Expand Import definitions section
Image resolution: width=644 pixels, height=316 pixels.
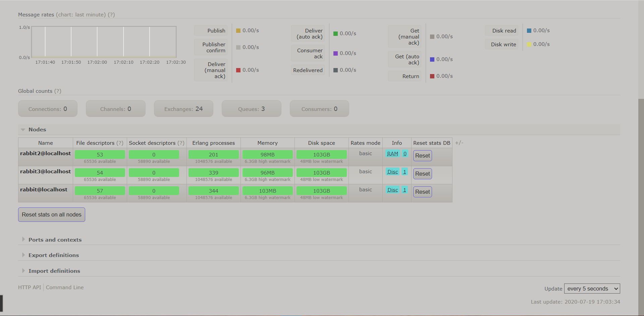54,271
